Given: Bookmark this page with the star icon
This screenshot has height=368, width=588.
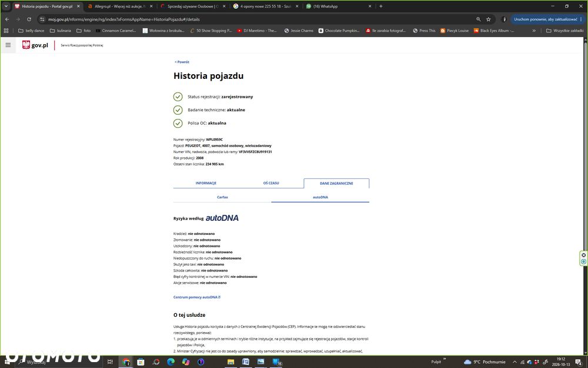Looking at the screenshot, I should tap(488, 19).
